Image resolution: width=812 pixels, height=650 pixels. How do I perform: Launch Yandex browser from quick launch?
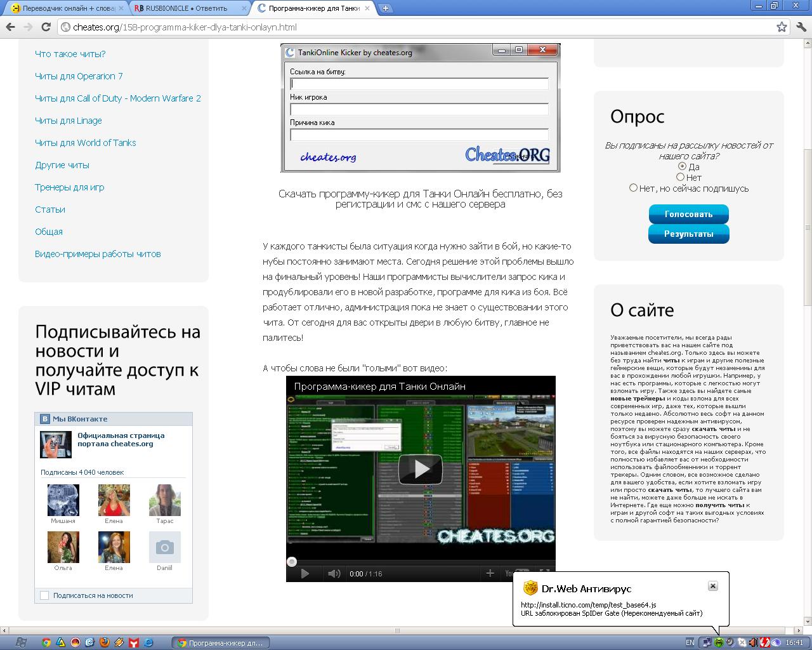coord(134,642)
